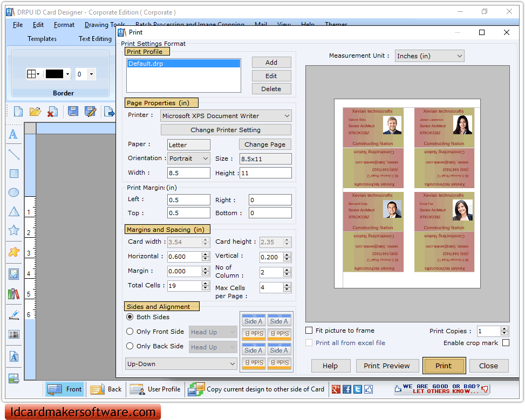Change Orientation from Portrait dropdown

coord(188,159)
